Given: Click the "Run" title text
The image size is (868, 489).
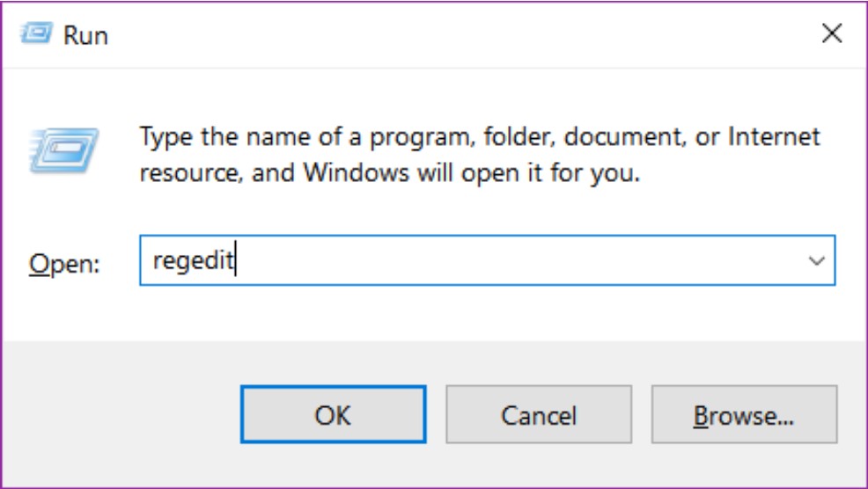Looking at the screenshot, I should 85,35.
